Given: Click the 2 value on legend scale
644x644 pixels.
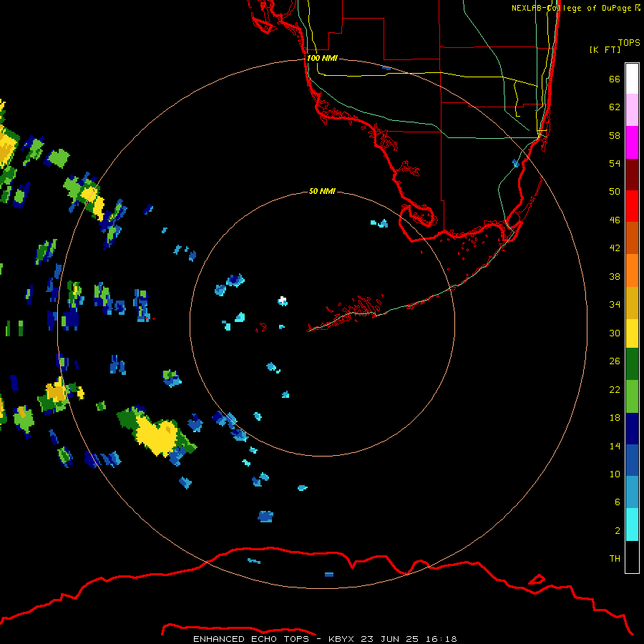Looking at the screenshot, I should [x=617, y=531].
